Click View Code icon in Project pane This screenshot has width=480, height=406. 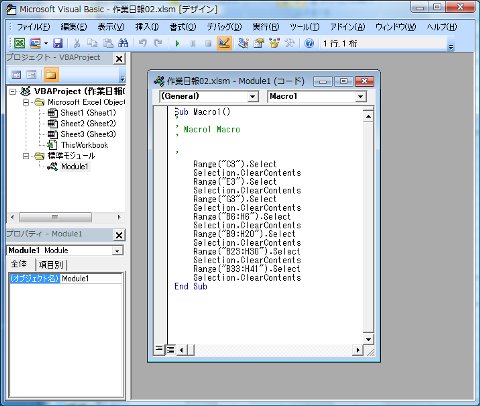coord(16,75)
